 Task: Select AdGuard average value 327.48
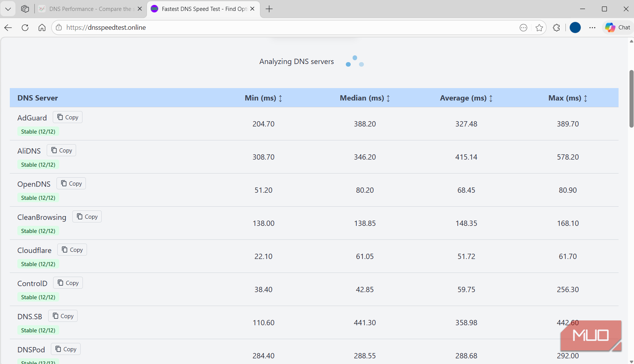click(x=466, y=124)
